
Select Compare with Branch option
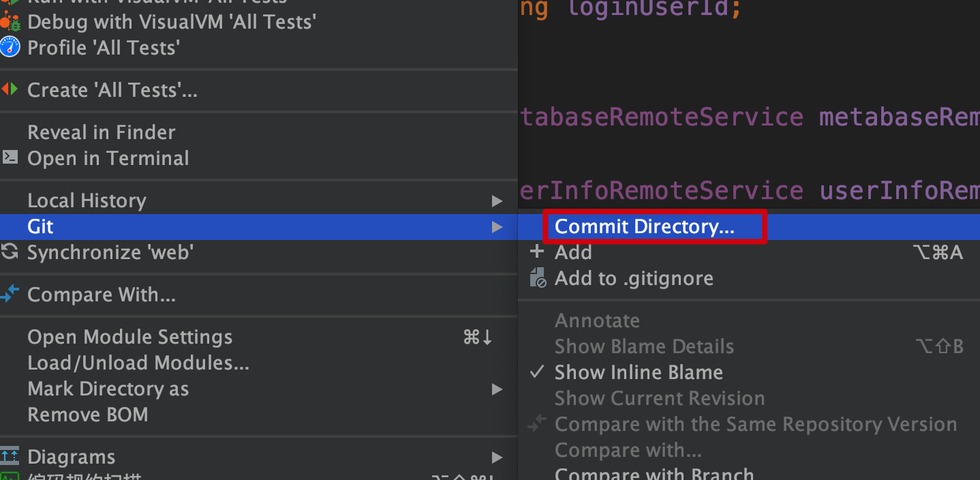654,473
